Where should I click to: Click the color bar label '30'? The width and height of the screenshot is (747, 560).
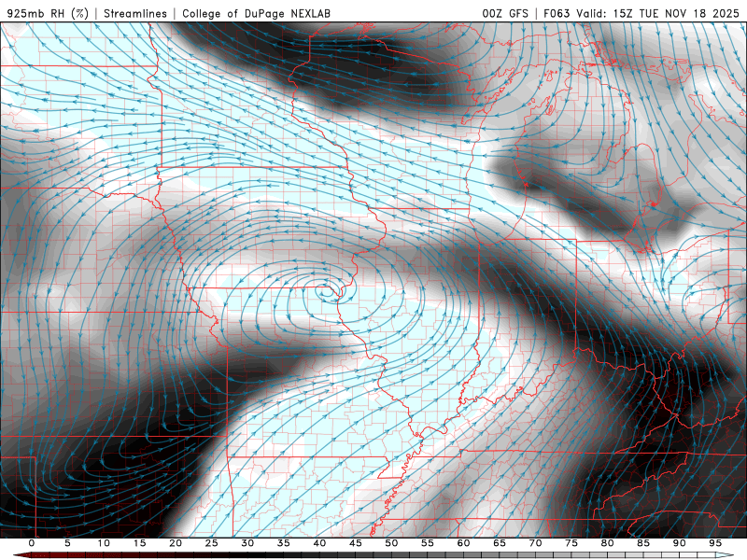tap(247, 543)
